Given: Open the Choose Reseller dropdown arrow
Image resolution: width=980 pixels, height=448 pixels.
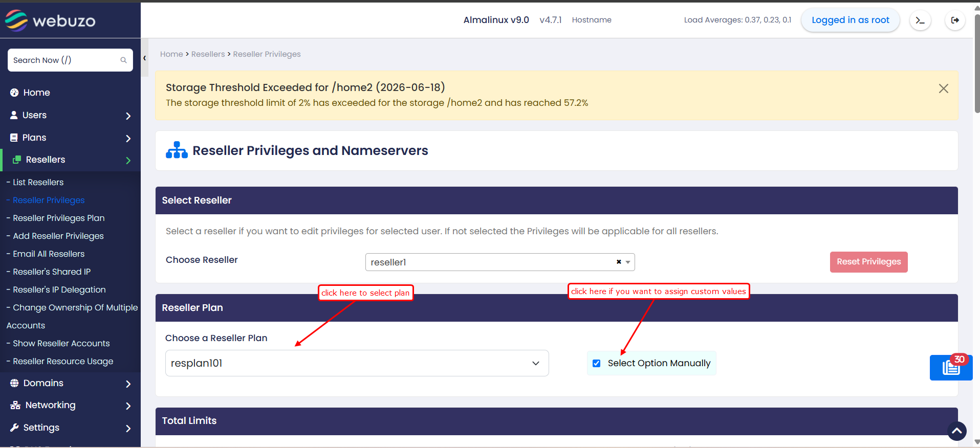Looking at the screenshot, I should coord(628,262).
